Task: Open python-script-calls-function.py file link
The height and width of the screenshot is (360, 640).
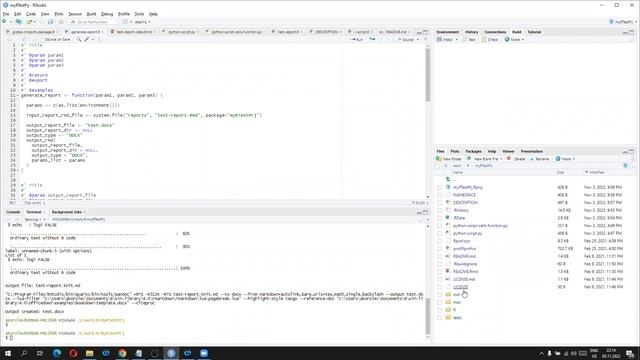Action: point(480,226)
